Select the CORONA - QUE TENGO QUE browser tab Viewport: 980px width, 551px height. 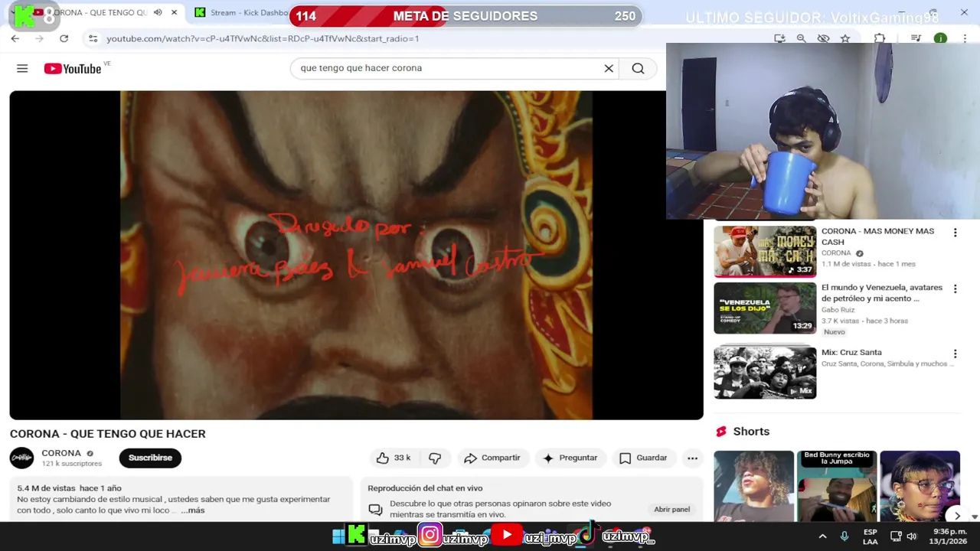[x=100, y=12]
